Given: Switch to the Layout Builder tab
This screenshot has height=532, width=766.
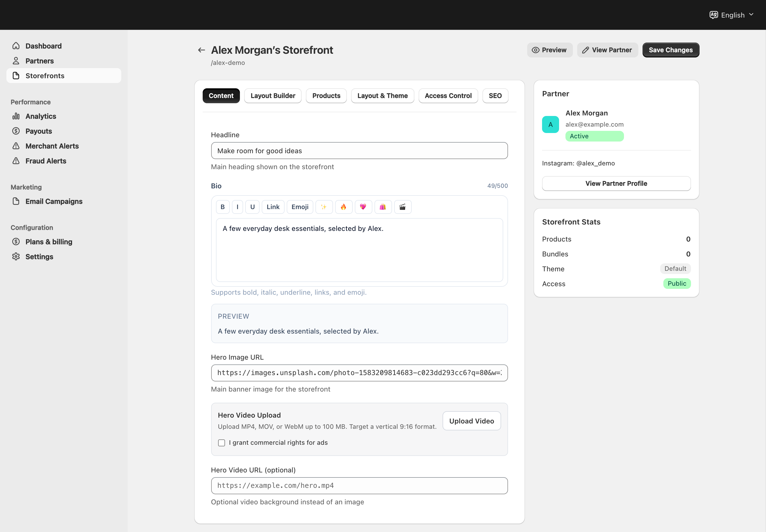Looking at the screenshot, I should coord(273,96).
